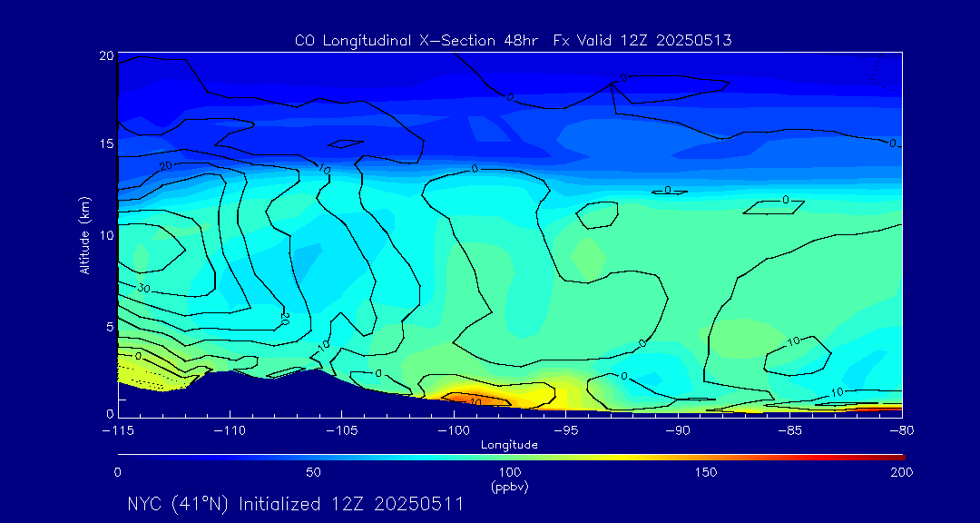Image resolution: width=980 pixels, height=523 pixels.
Task: Select the longitude tick label '-90'
Action: coord(678,431)
